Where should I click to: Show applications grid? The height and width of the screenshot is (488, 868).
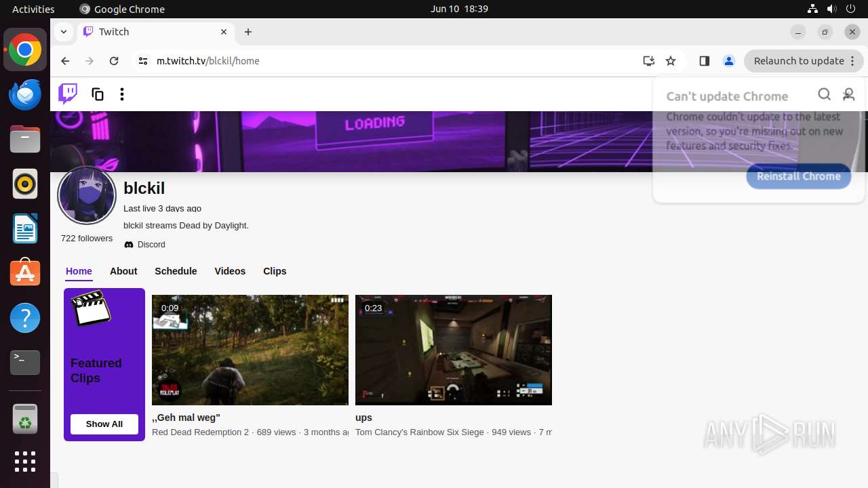pos(25,462)
